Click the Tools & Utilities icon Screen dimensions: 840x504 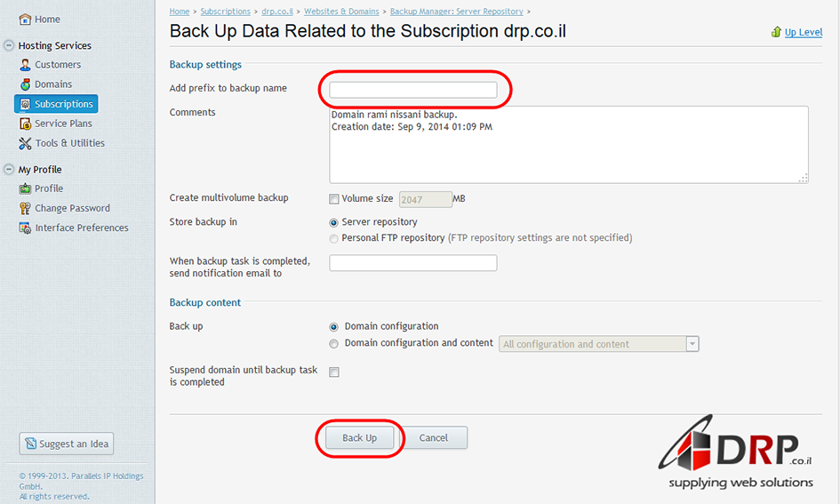pyautogui.click(x=26, y=143)
